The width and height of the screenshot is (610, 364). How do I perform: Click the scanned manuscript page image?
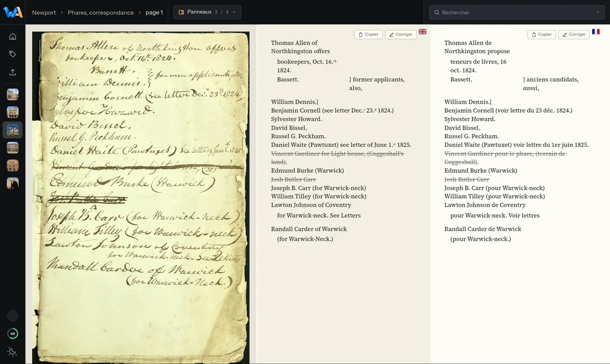pos(140,197)
